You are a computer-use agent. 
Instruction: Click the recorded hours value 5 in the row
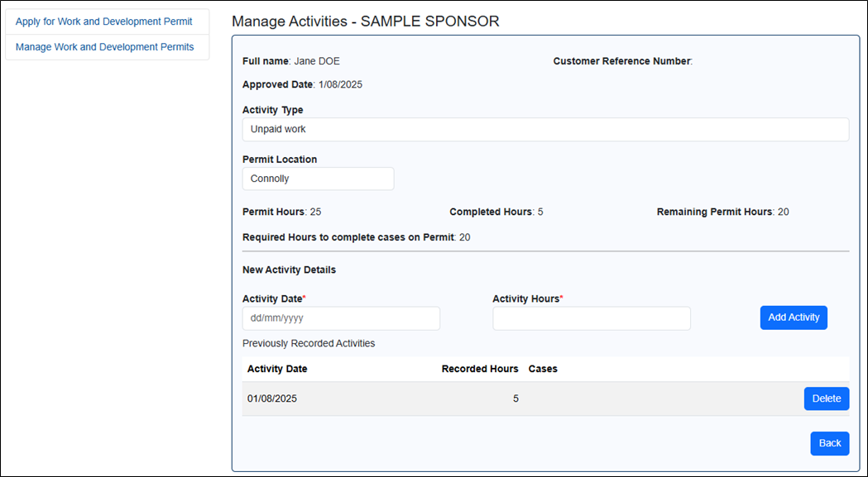pyautogui.click(x=516, y=398)
